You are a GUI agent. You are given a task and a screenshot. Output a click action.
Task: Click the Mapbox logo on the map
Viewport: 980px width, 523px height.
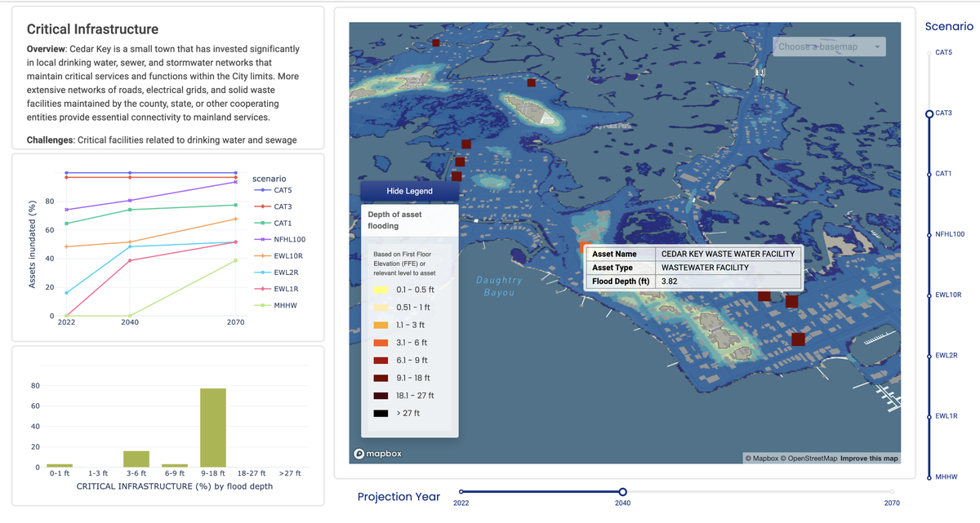coord(378,454)
